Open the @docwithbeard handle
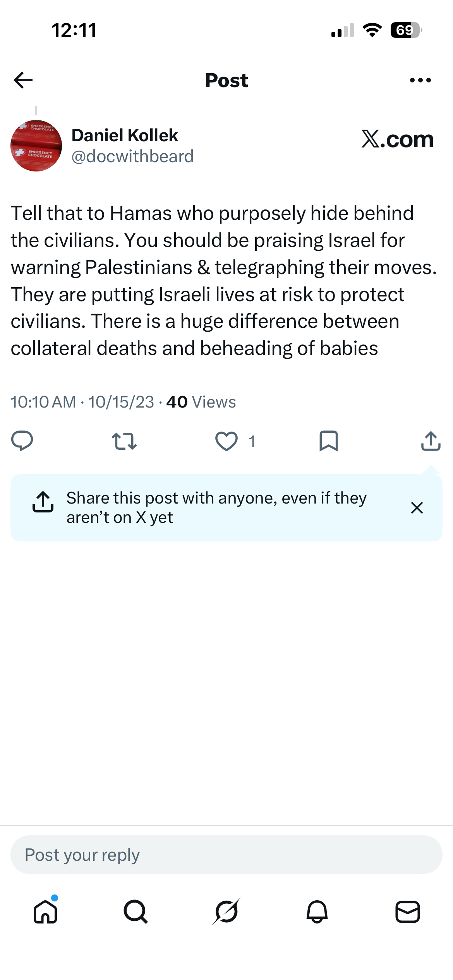The image size is (453, 980). coord(132,156)
